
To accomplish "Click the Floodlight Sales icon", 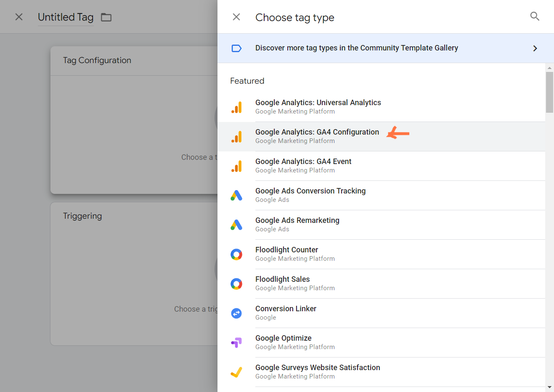I will pos(236,284).
